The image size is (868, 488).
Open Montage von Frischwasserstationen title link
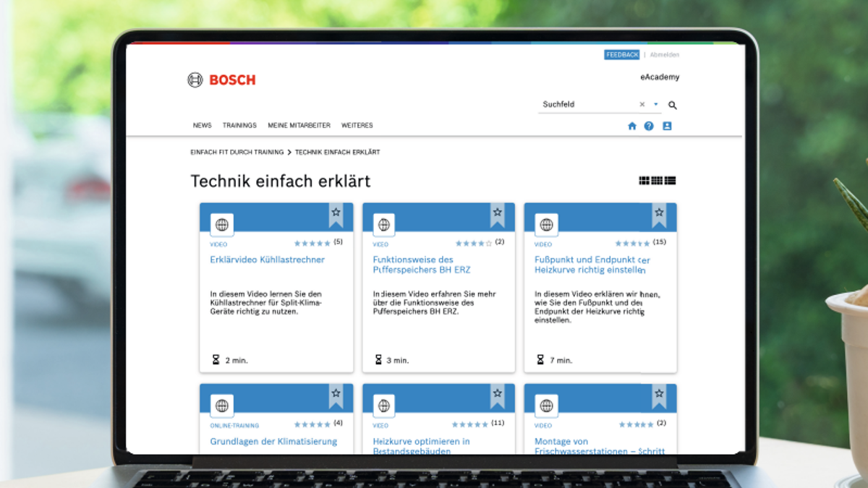pos(600,446)
